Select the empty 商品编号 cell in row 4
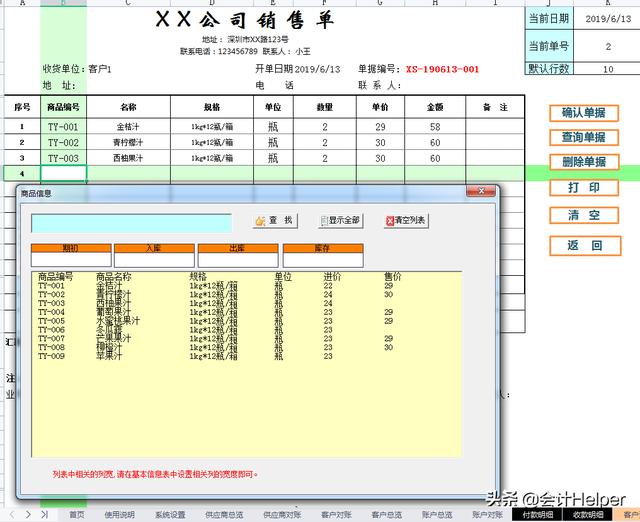 click(x=64, y=173)
